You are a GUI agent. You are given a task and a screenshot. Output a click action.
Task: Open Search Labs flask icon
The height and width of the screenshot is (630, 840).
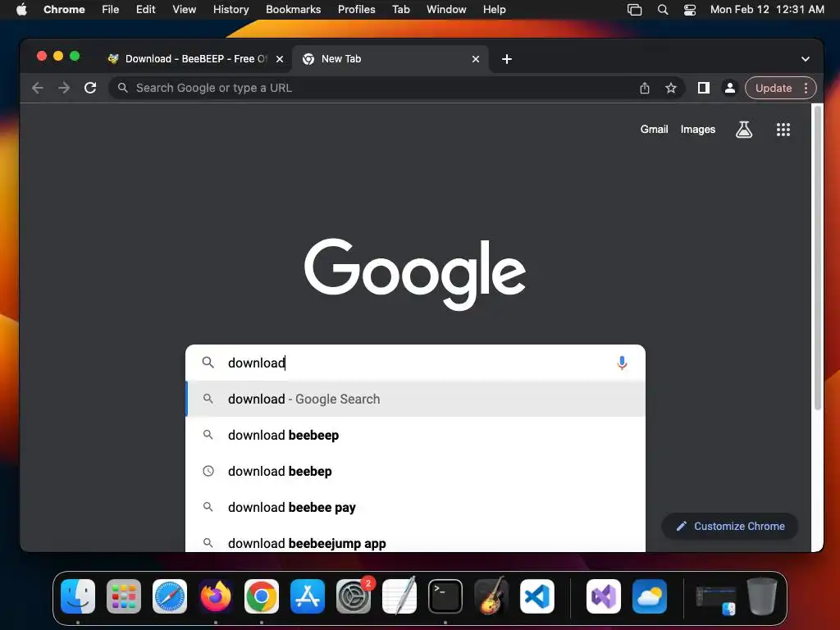(743, 129)
